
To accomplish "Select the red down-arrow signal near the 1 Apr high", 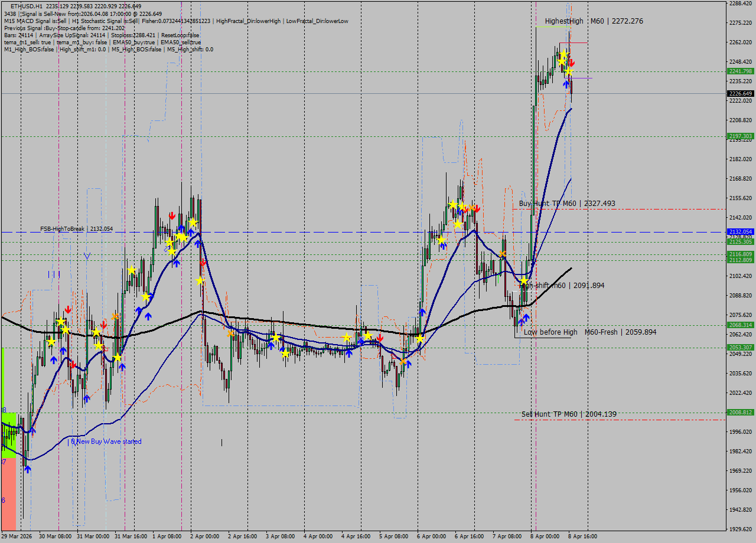I will (172, 216).
